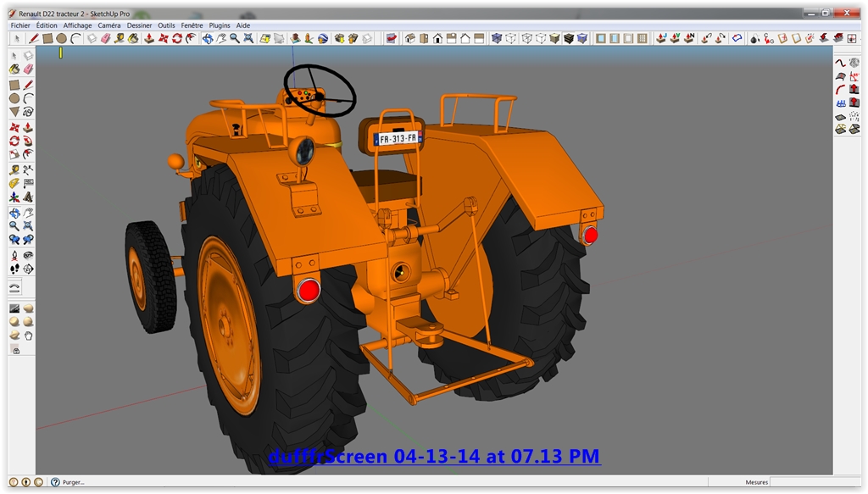Click the 'Mesures' label

(756, 482)
